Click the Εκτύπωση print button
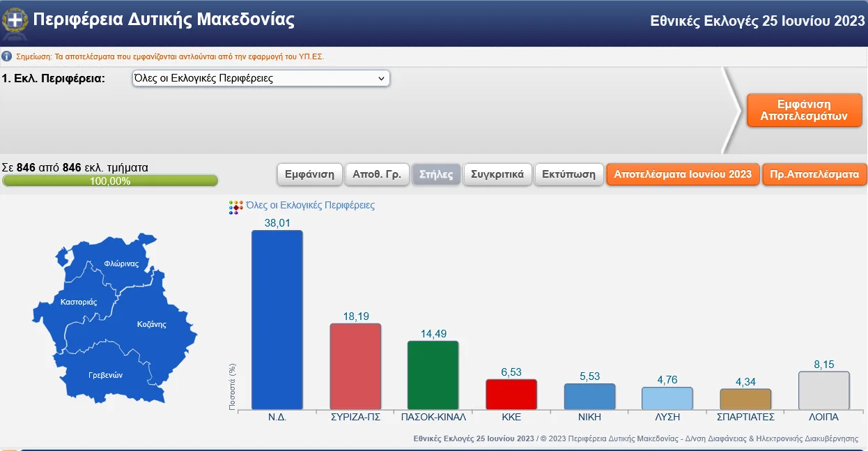The image size is (868, 451). [569, 174]
